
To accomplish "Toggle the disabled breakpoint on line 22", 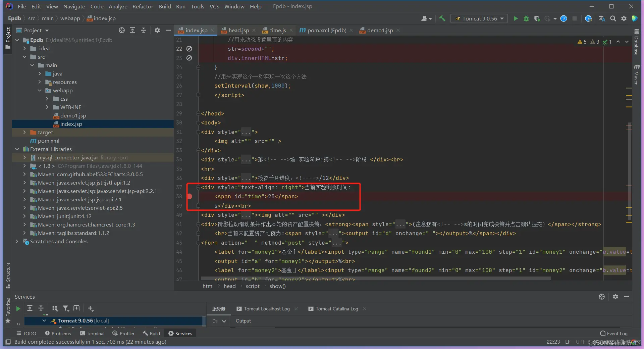I will tap(189, 49).
